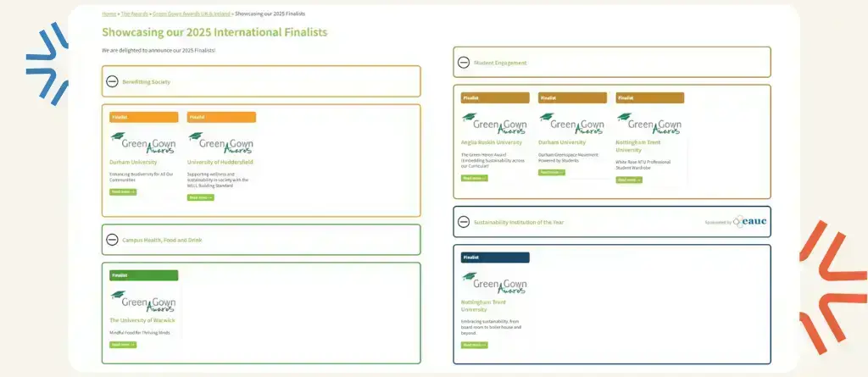Read more on White Rose NTU Wardrobe card
The height and width of the screenshot is (377, 868).
(629, 180)
